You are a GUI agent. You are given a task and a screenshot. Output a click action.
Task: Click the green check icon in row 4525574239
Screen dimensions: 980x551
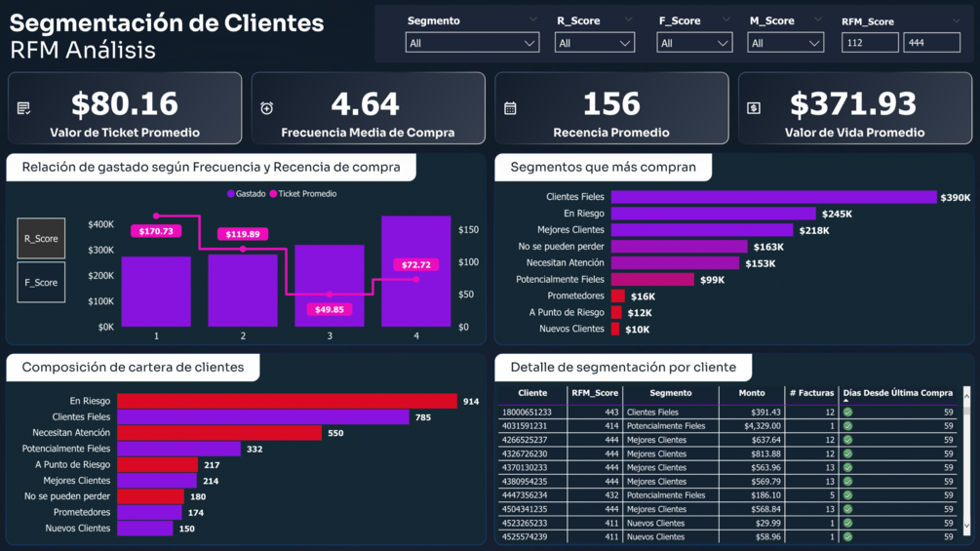848,537
